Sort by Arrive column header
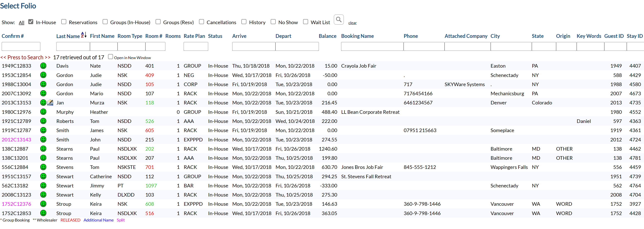This screenshot has height=229, width=644. pyautogui.click(x=239, y=36)
